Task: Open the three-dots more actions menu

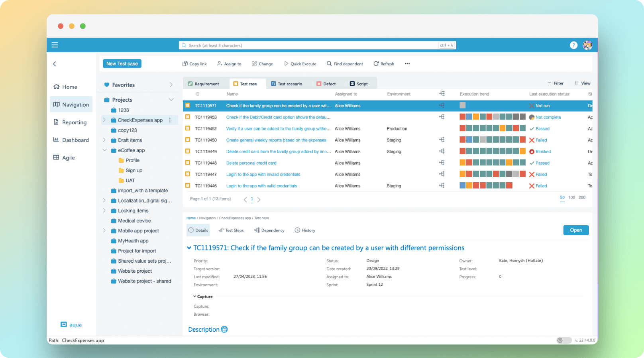Action: pos(407,64)
